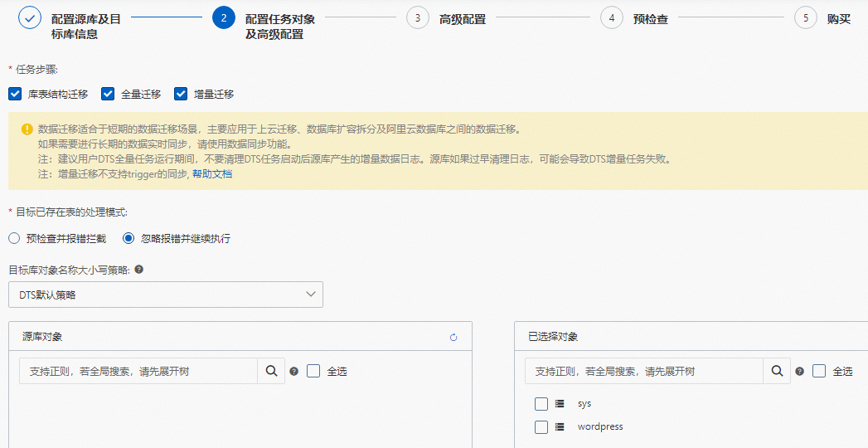The image size is (868, 448).
Task: Click the database icon beside sys
Action: [x=560, y=404]
